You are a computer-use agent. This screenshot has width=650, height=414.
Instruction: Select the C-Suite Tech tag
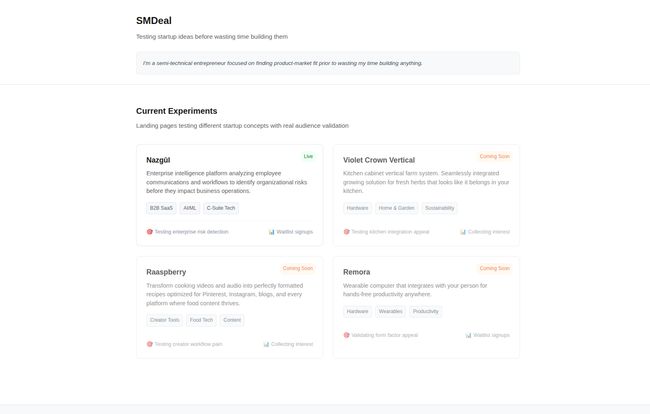(221, 208)
